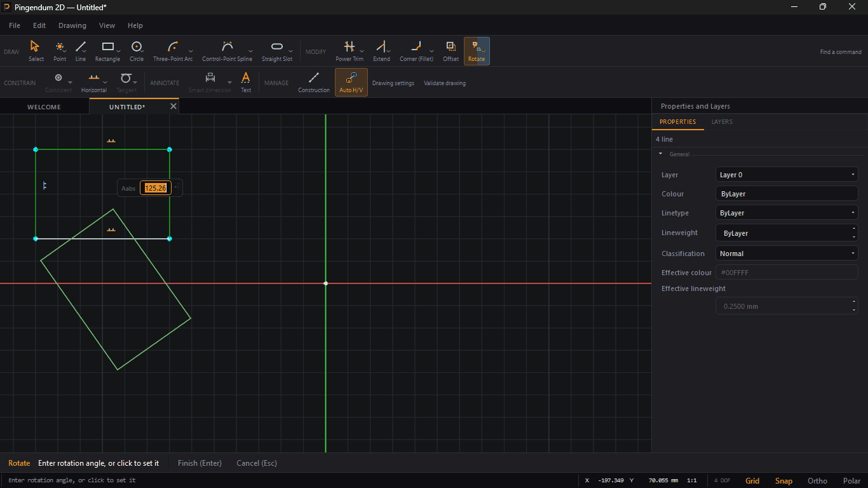Click the Aabs angle input field
This screenshot has height=488, width=868.
pyautogui.click(x=156, y=188)
